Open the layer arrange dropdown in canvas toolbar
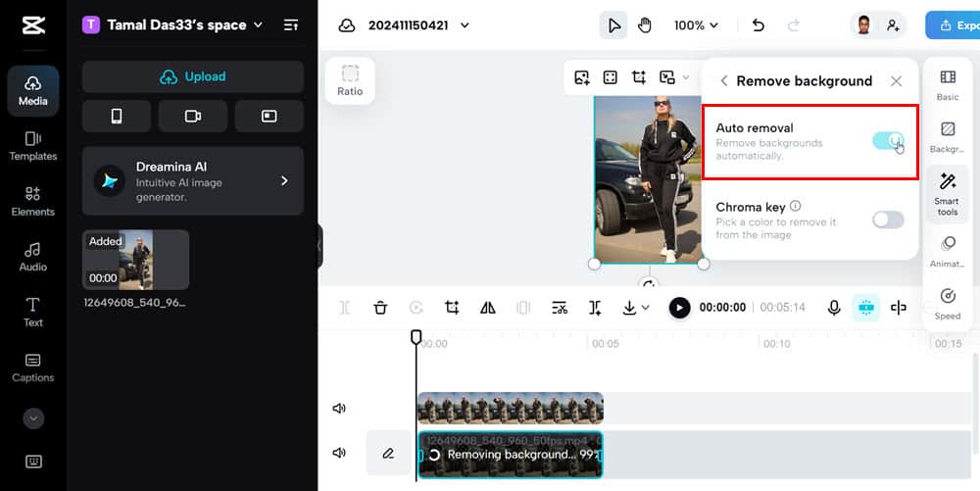This screenshot has height=491, width=980. point(674,77)
